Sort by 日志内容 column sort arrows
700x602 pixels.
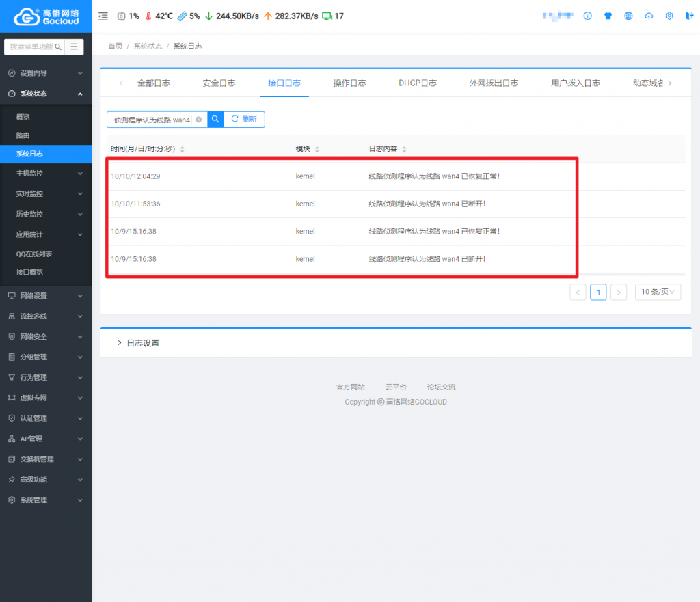point(404,149)
